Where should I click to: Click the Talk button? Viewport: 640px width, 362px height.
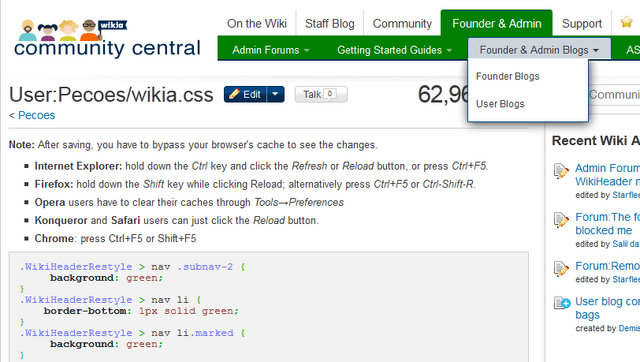point(321,94)
